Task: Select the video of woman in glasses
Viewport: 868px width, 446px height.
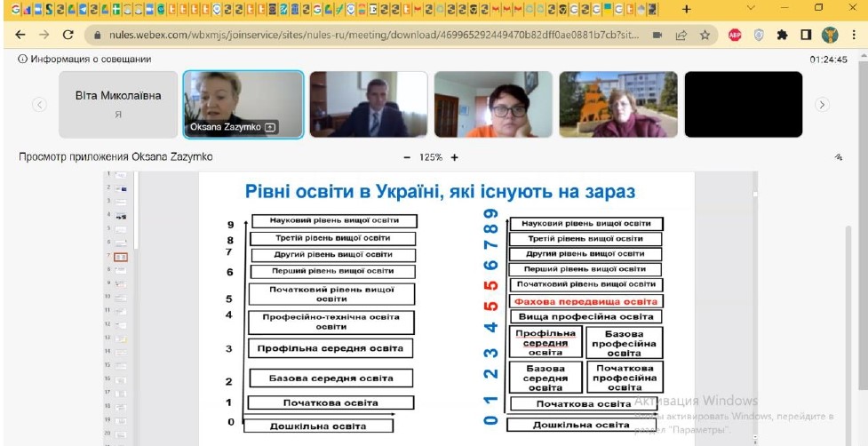Action: click(x=493, y=104)
